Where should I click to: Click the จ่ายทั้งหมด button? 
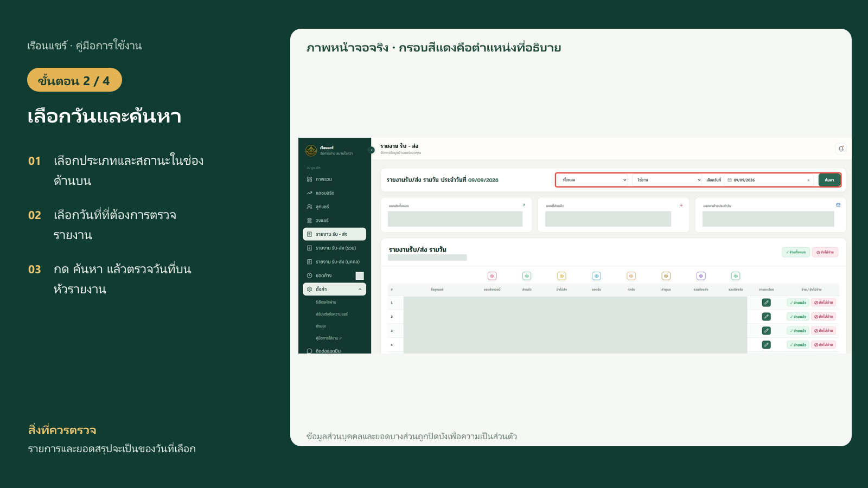796,252
